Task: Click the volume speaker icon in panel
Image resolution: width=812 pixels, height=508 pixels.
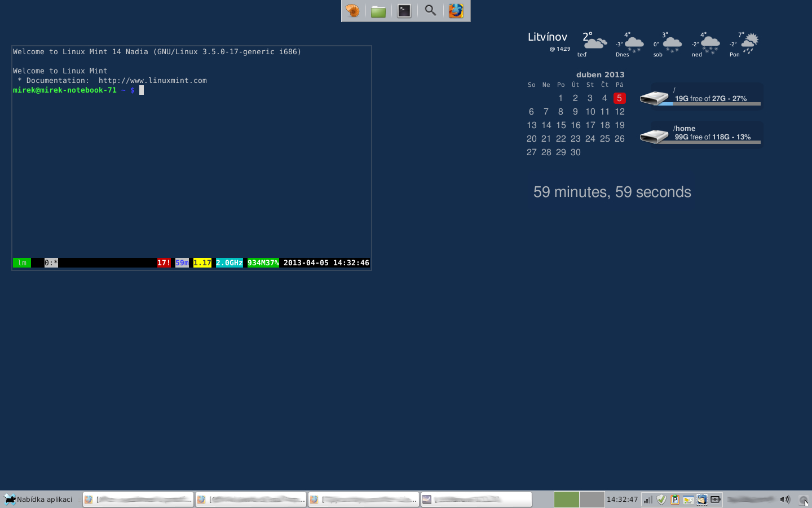Action: 785,500
